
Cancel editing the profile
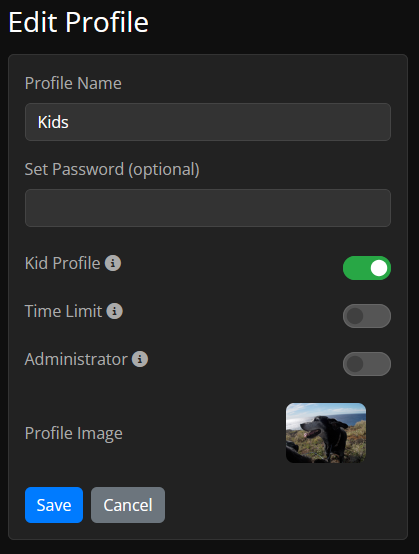click(128, 505)
